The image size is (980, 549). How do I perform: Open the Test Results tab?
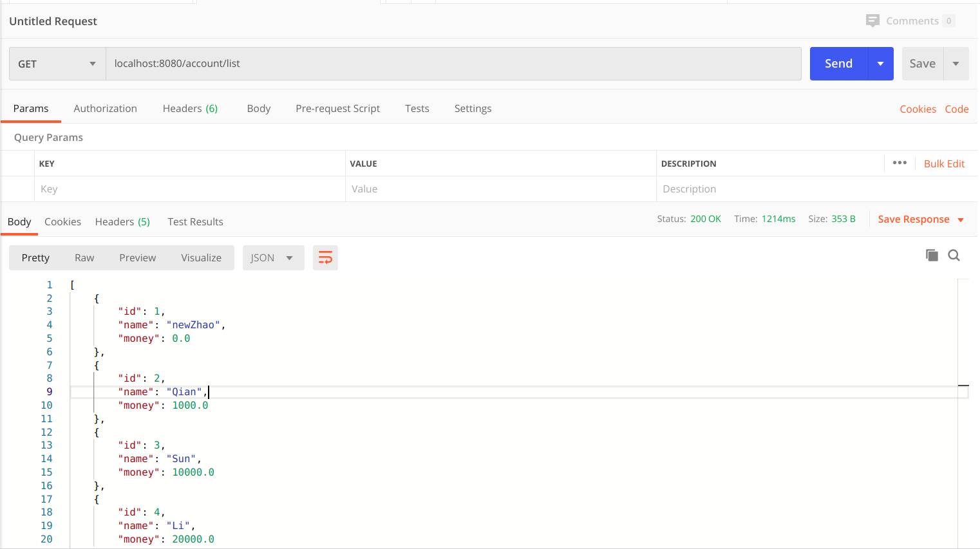(x=194, y=221)
